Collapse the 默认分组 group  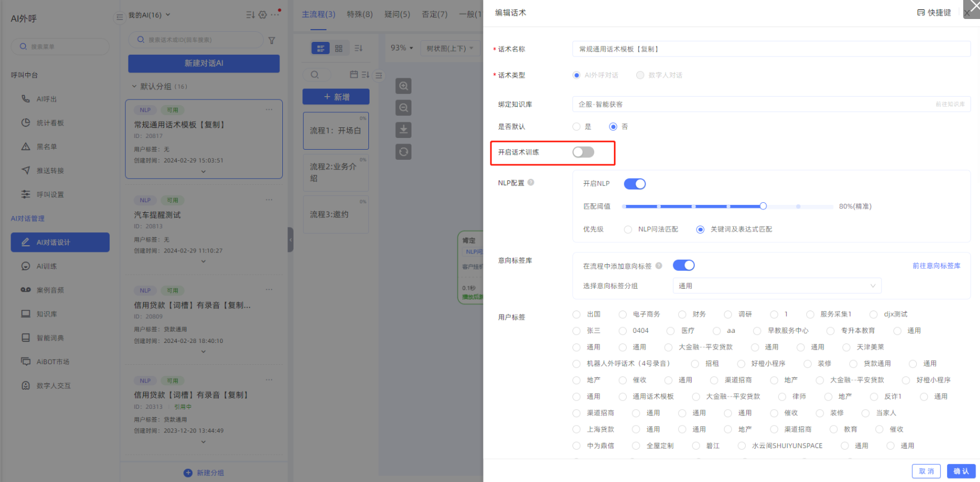click(x=134, y=87)
